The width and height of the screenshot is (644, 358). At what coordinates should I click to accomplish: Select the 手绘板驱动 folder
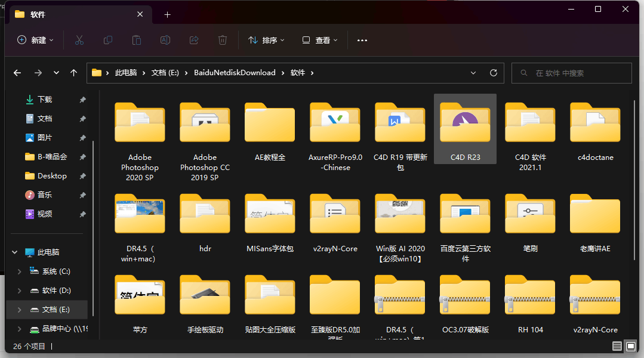[x=205, y=305]
